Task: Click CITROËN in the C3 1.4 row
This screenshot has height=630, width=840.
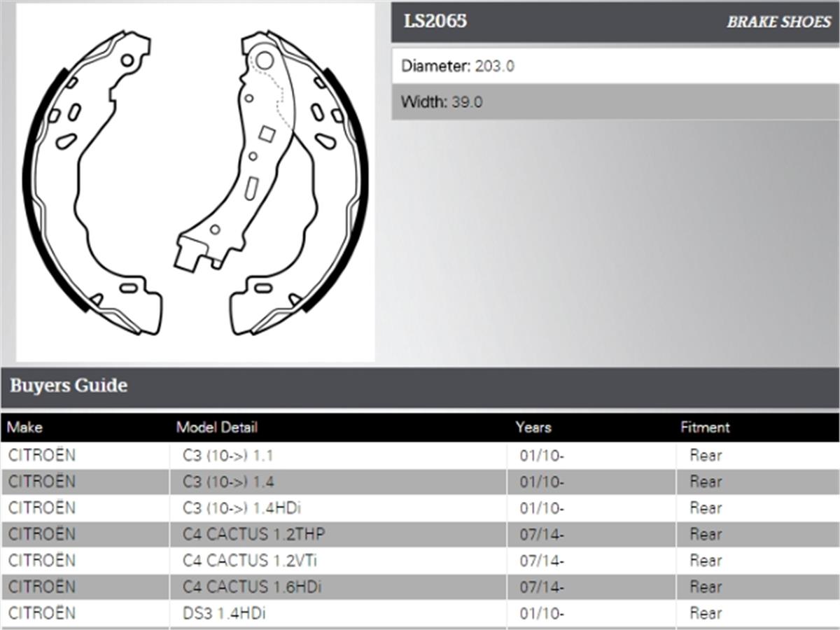Action: (42, 481)
